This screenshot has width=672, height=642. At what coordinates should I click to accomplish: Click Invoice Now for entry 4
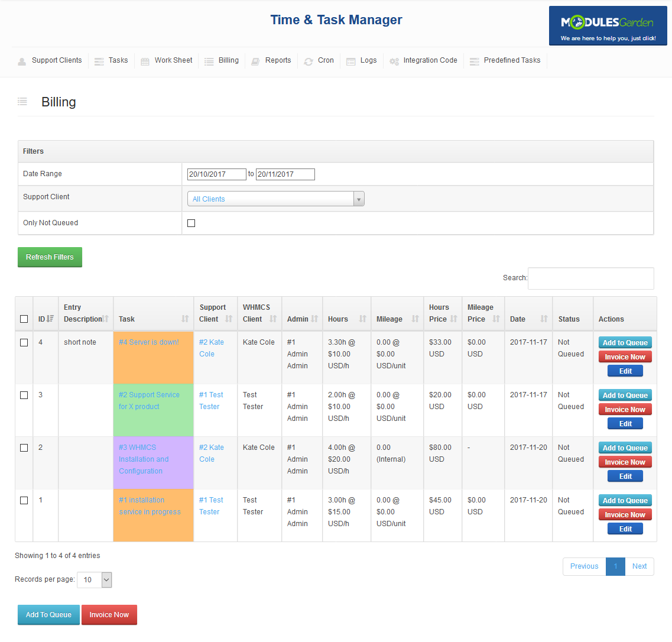tap(625, 356)
